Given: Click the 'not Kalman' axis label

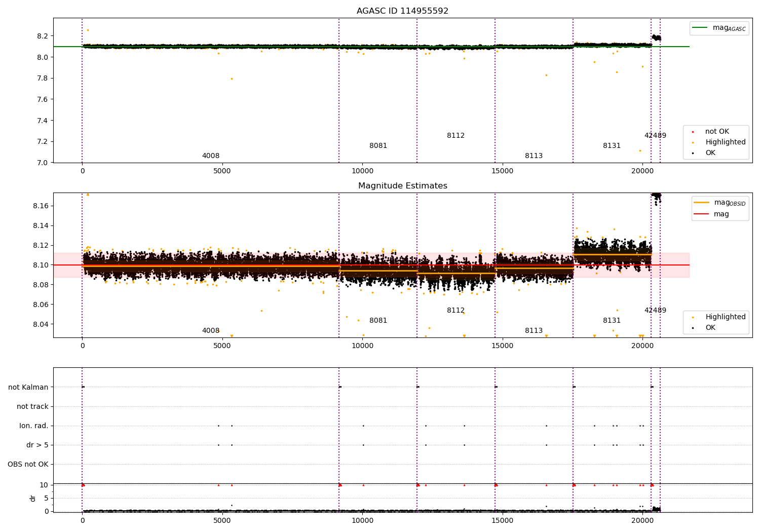Looking at the screenshot, I should click(28, 387).
